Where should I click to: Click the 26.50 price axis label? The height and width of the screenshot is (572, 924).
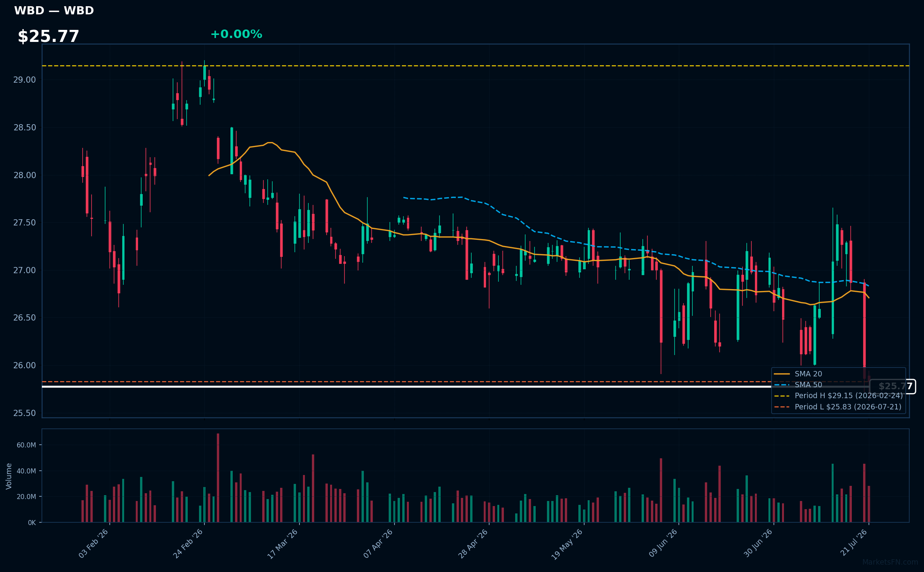(24, 318)
